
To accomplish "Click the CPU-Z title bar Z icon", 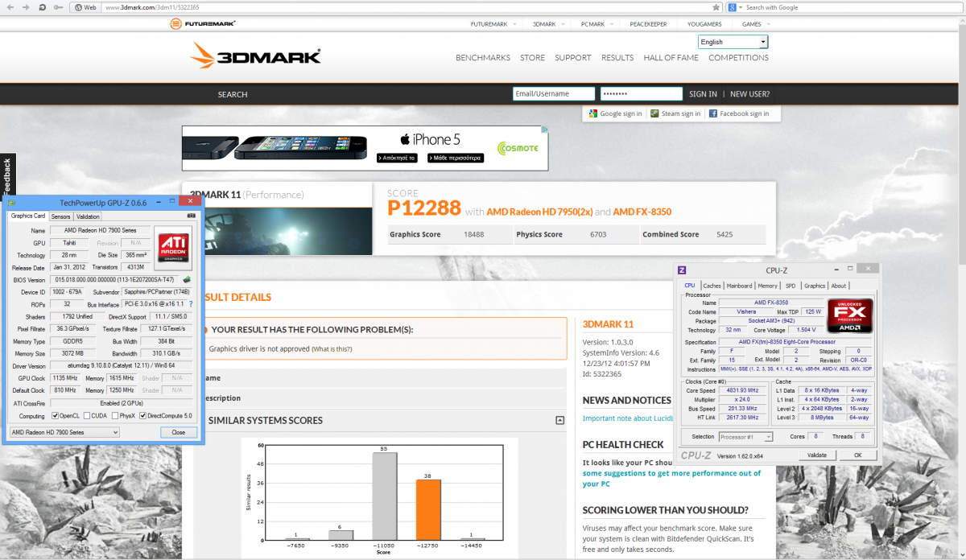I will (682, 270).
